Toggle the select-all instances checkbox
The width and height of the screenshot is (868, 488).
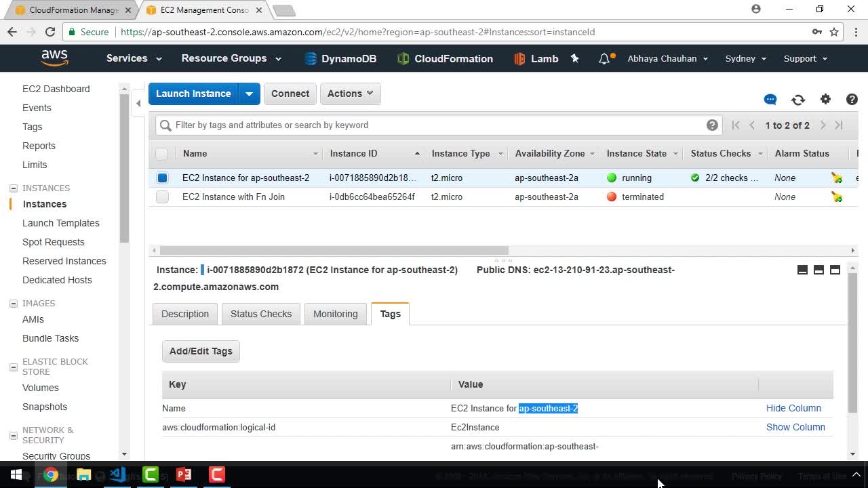(x=161, y=154)
